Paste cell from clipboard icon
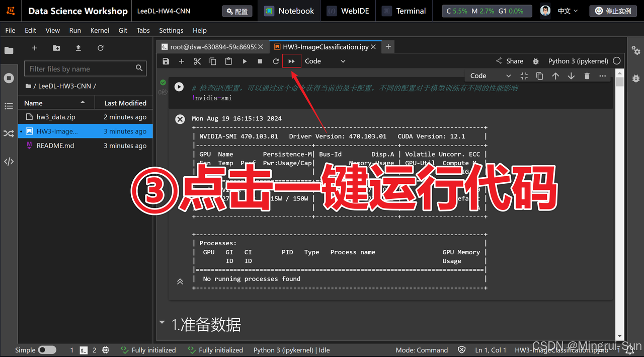644x357 pixels. click(228, 61)
